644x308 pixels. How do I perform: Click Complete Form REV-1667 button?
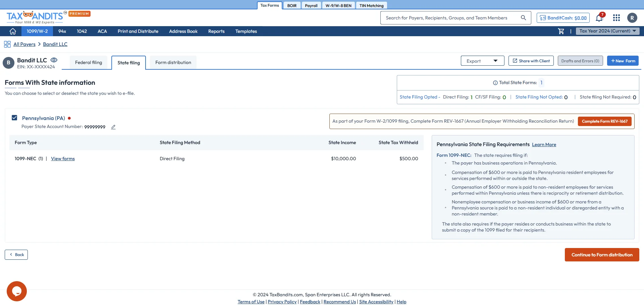click(x=604, y=121)
